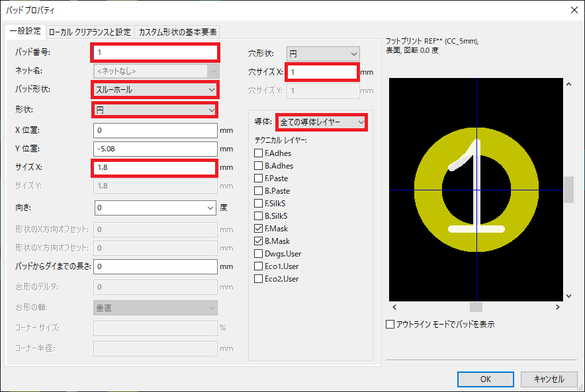Click the preview vertical scrollbar thumb
This screenshot has width=585, height=392.
coord(568,190)
